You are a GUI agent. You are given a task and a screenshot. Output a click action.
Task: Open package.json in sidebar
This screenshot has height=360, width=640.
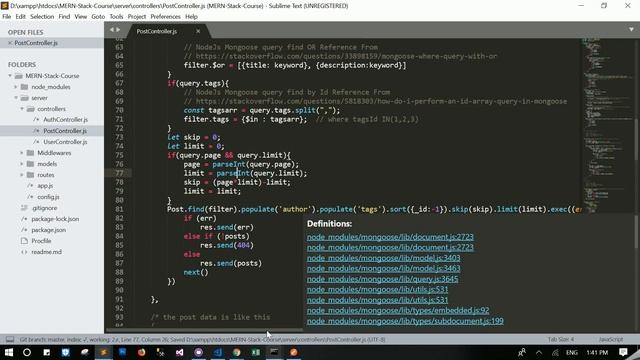49,230
